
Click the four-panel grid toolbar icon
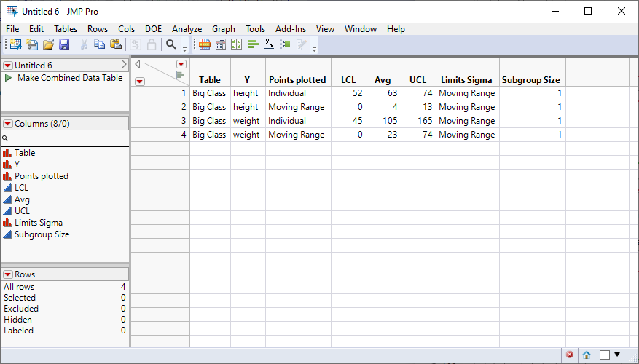click(236, 44)
